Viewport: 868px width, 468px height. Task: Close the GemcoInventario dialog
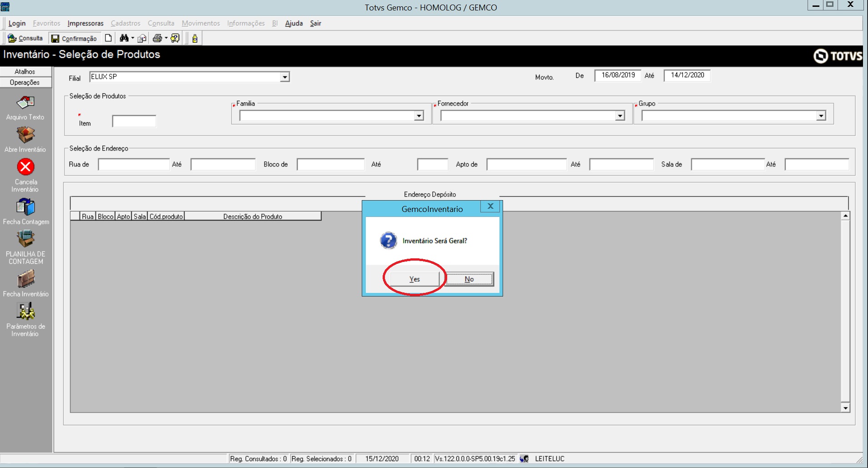point(490,206)
